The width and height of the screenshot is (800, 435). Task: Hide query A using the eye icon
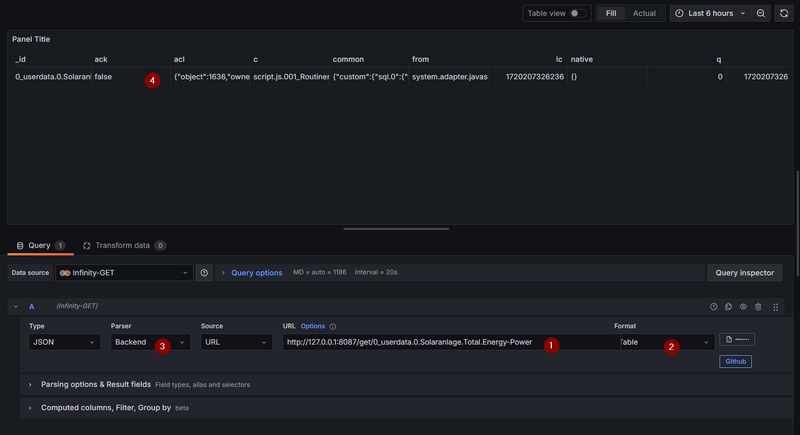pos(743,306)
